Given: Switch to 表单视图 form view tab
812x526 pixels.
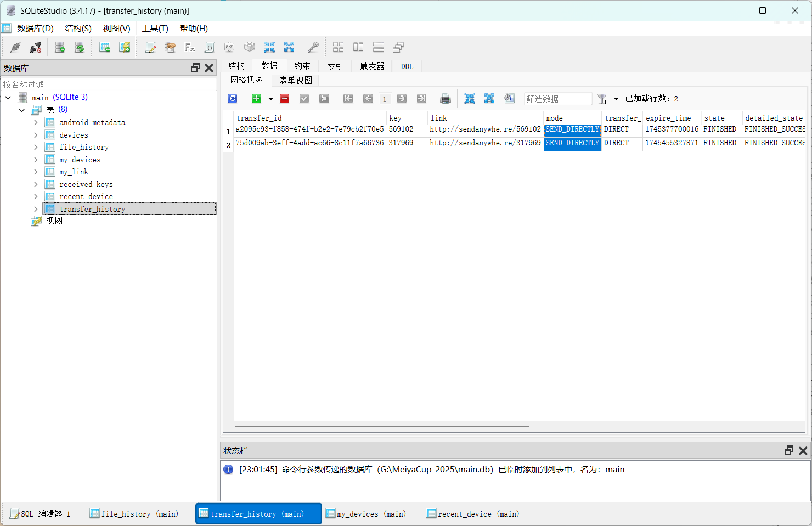Looking at the screenshot, I should pos(296,80).
